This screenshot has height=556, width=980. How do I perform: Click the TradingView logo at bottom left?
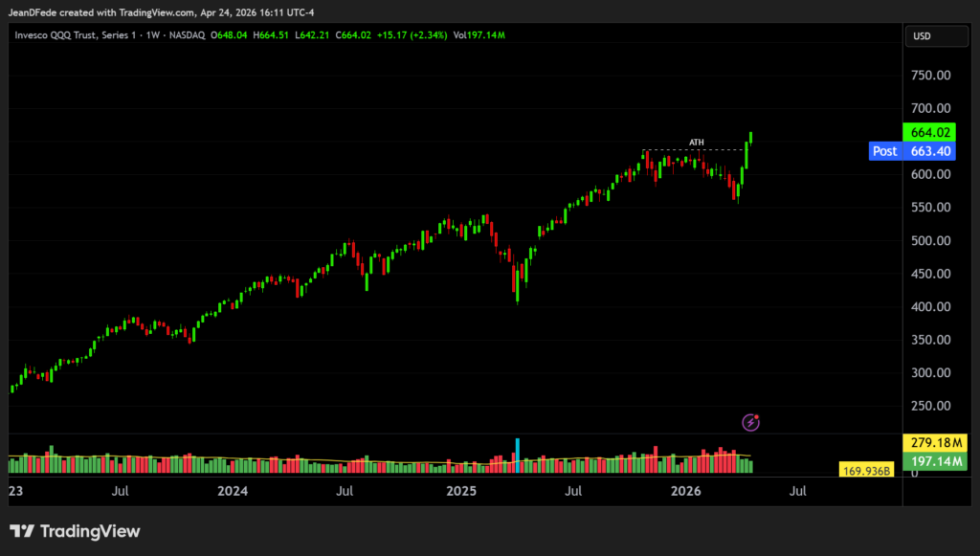[x=75, y=531]
